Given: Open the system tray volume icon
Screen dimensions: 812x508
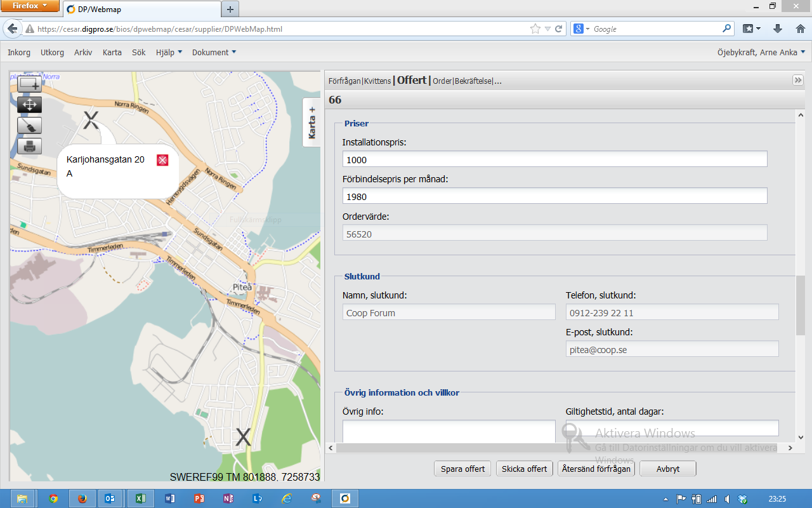Looking at the screenshot, I should [727, 499].
